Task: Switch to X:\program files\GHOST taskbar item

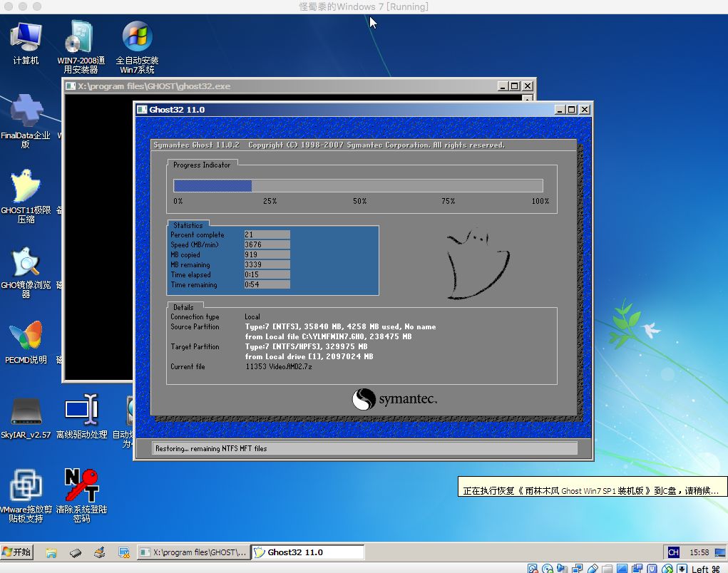Action: [194, 552]
